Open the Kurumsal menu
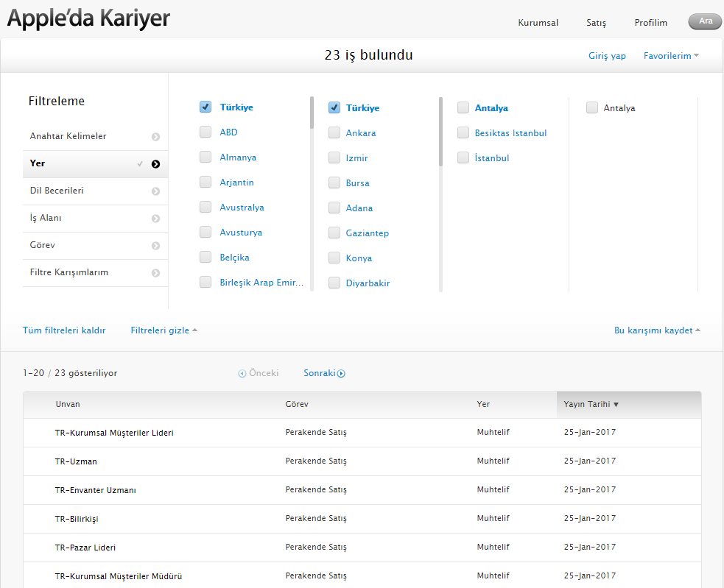Screen dimensions: 724x588 pos(538,23)
